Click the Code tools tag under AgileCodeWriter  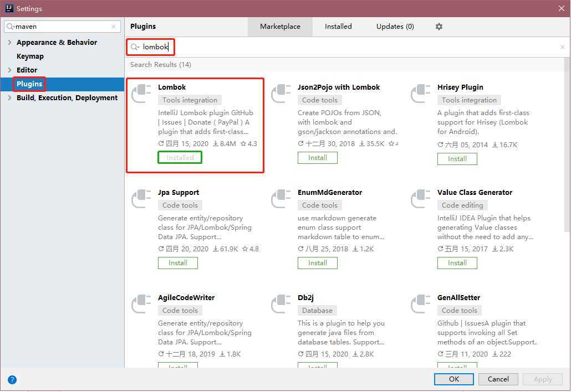180,310
